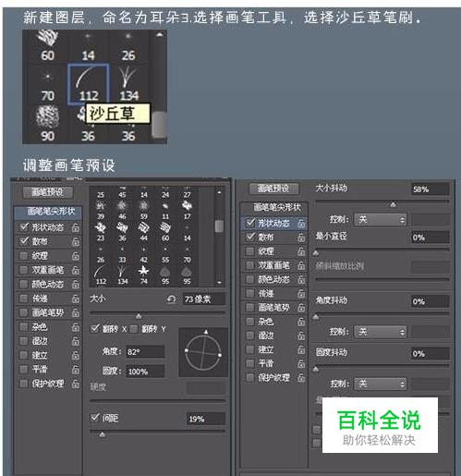Click the 最小直径 0% field

(430, 238)
